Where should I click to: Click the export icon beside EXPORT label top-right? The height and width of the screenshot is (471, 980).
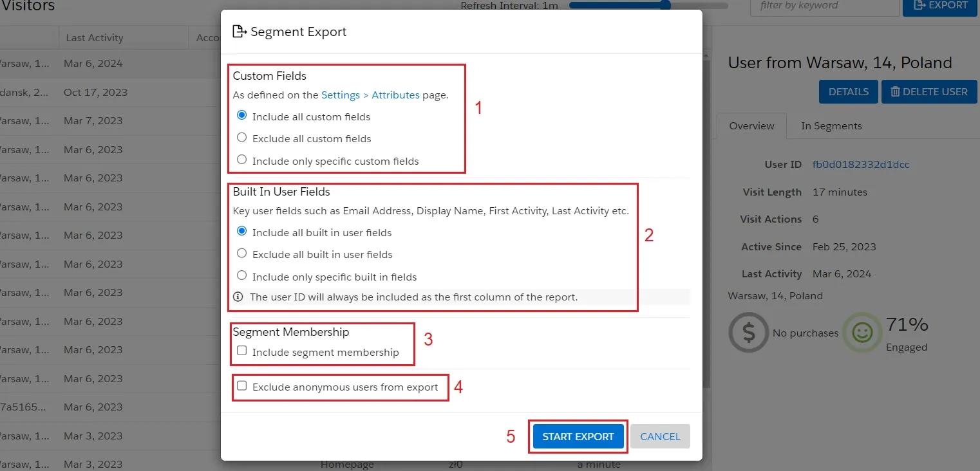point(919,6)
